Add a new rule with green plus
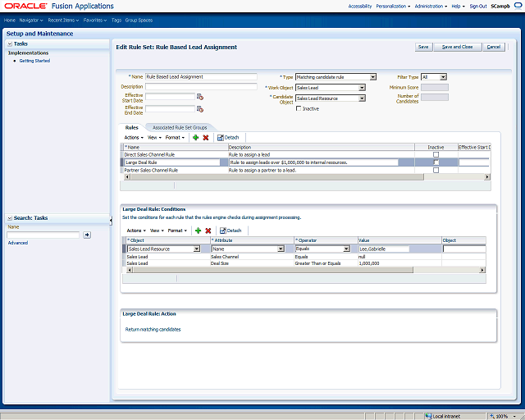This screenshot has width=525, height=420. (x=196, y=137)
